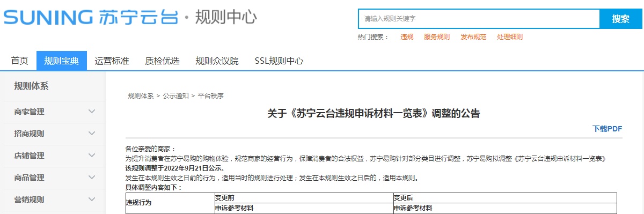Image resolution: width=644 pixels, height=214 pixels.
Task: Click the 搜索 search button
Action: click(621, 19)
